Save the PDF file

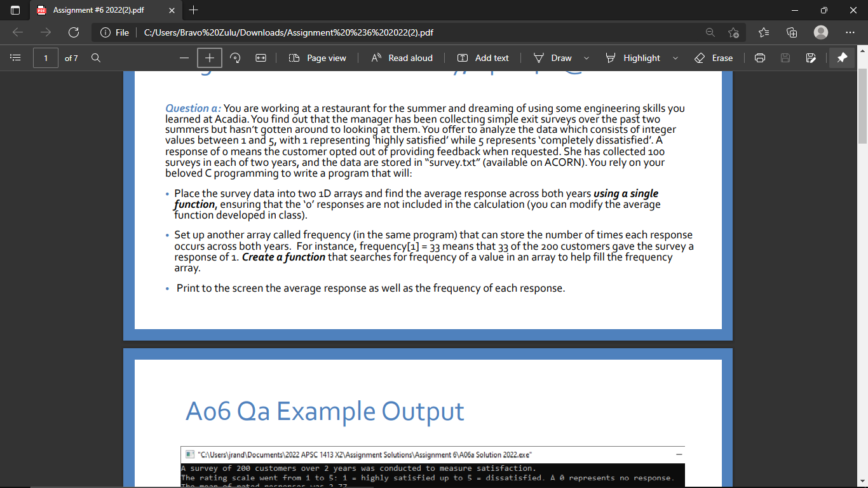point(785,58)
